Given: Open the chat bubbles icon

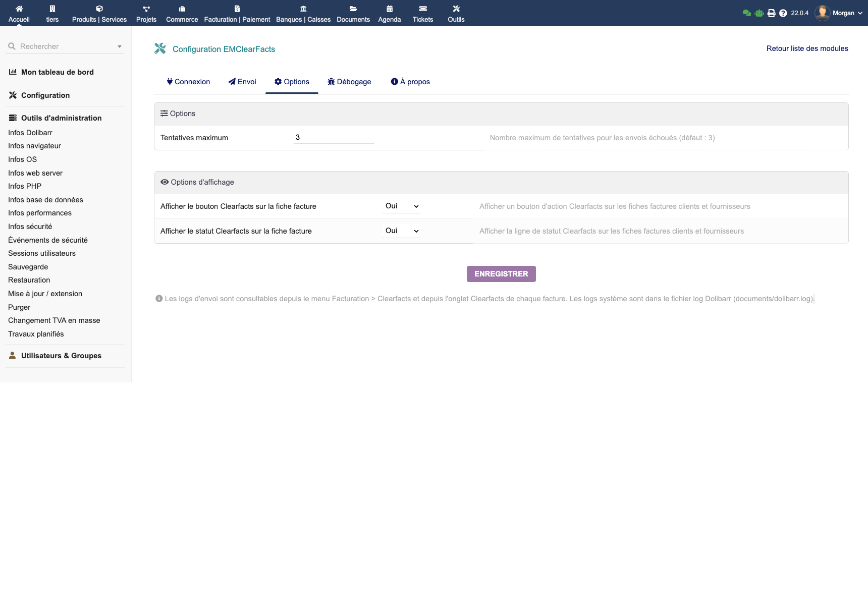Looking at the screenshot, I should tap(747, 13).
